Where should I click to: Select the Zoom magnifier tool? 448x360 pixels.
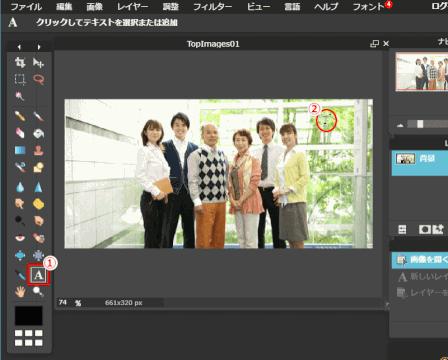tap(38, 292)
